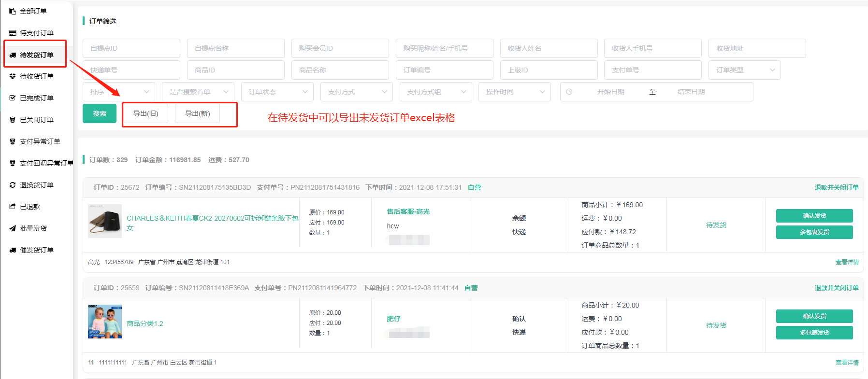Viewport: 868px width, 379px height.
Task: Click the CHARLES & KEITH bag thumbnail
Action: [x=105, y=221]
